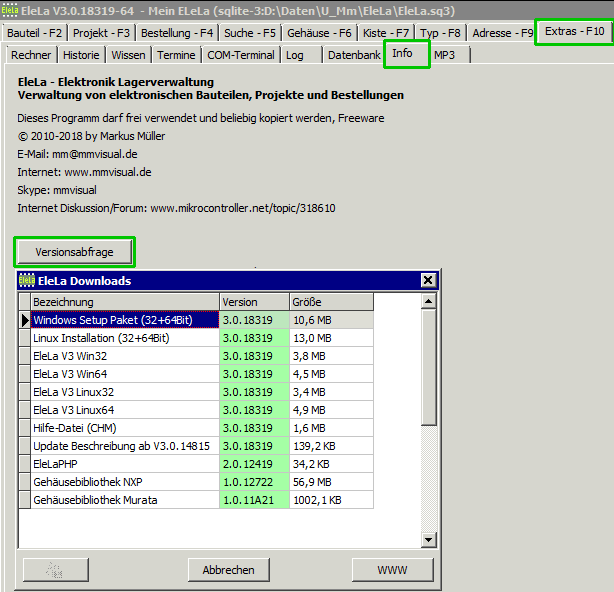Click the E-Mail mm@mmvisual.de text

[77, 154]
